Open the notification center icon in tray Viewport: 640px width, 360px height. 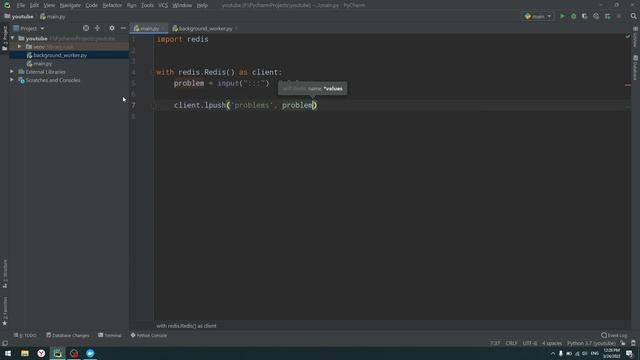click(629, 353)
